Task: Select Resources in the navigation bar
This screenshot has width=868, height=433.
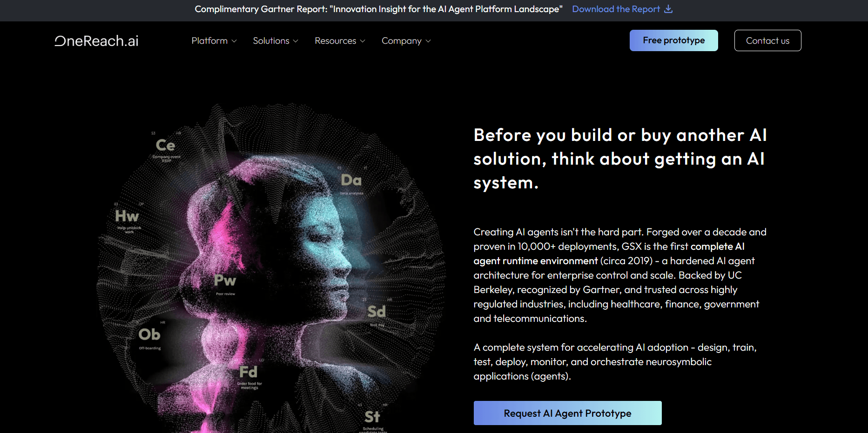Action: [336, 40]
